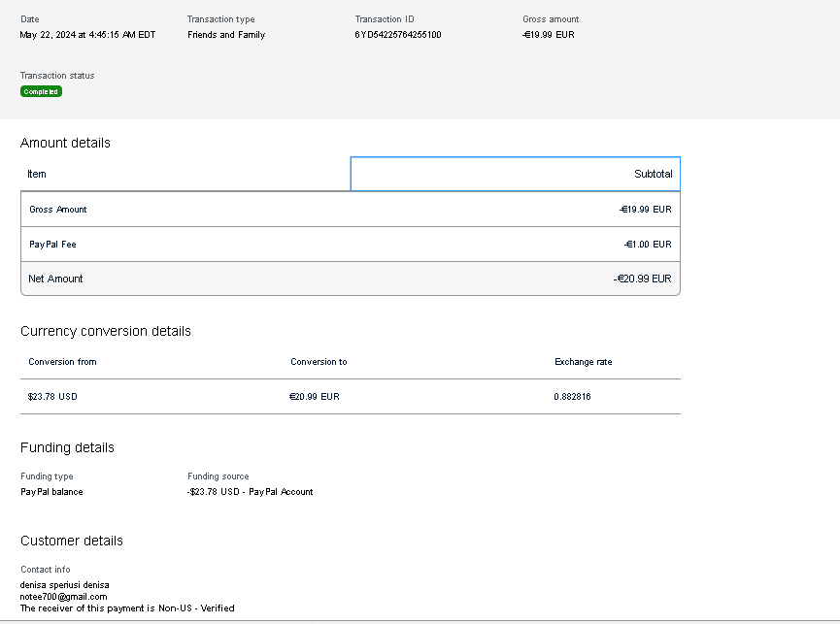840x624 pixels.
Task: Click the Item column header
Action: (x=37, y=175)
